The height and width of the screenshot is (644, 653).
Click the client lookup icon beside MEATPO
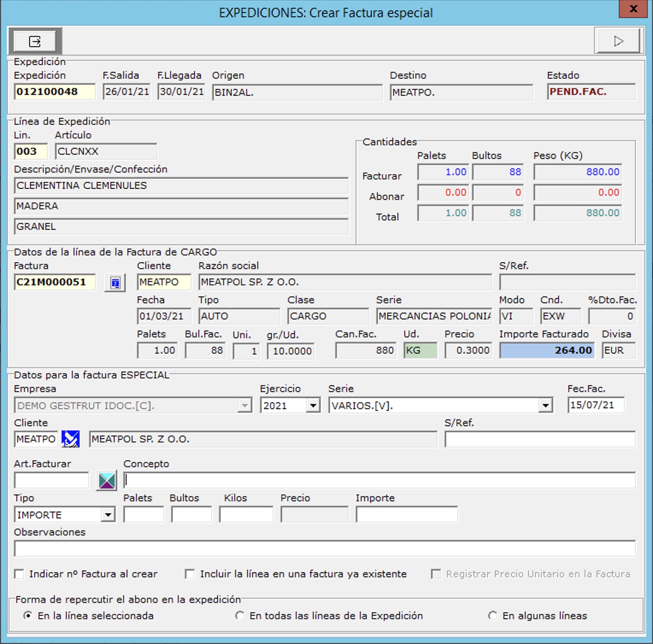click(x=71, y=439)
